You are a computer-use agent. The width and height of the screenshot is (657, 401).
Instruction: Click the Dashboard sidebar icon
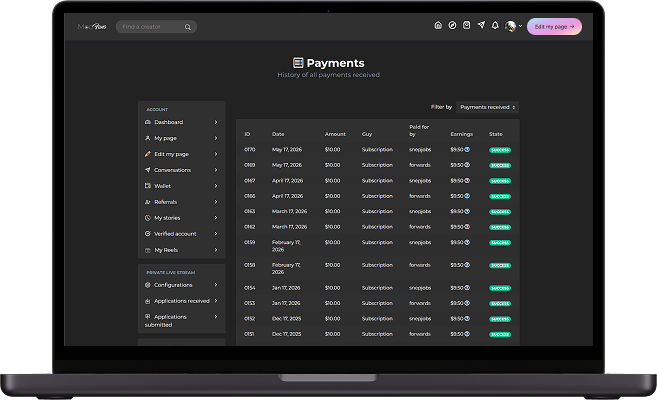147,122
